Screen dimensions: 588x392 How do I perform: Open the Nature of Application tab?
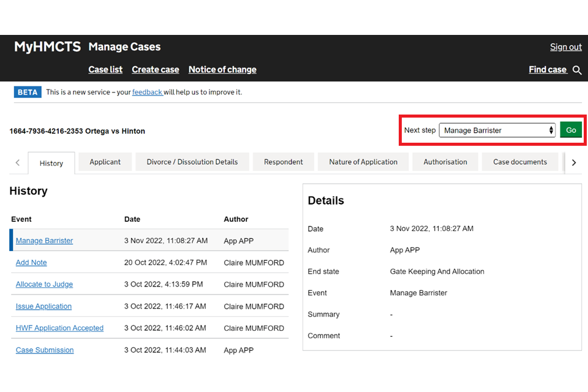[363, 162]
